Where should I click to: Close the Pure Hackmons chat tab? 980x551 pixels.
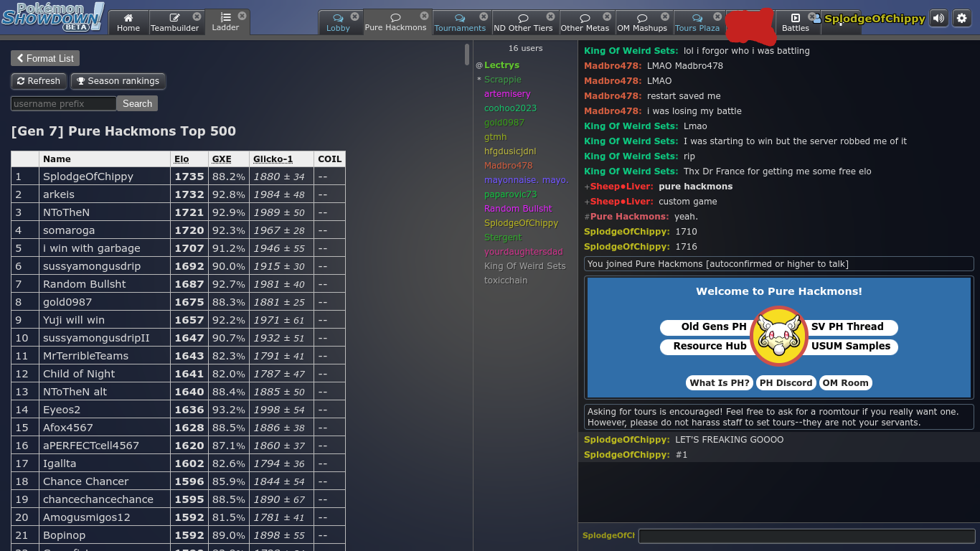(424, 16)
